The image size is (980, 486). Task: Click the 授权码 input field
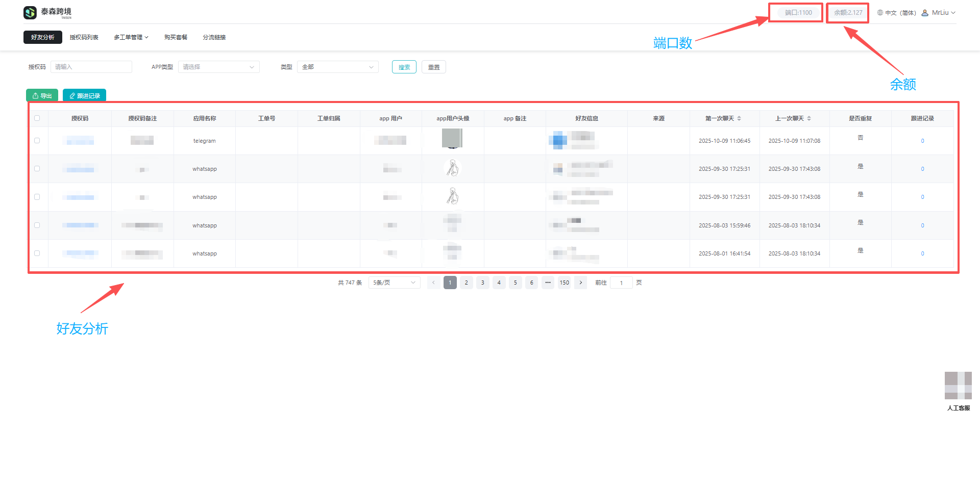pyautogui.click(x=91, y=67)
